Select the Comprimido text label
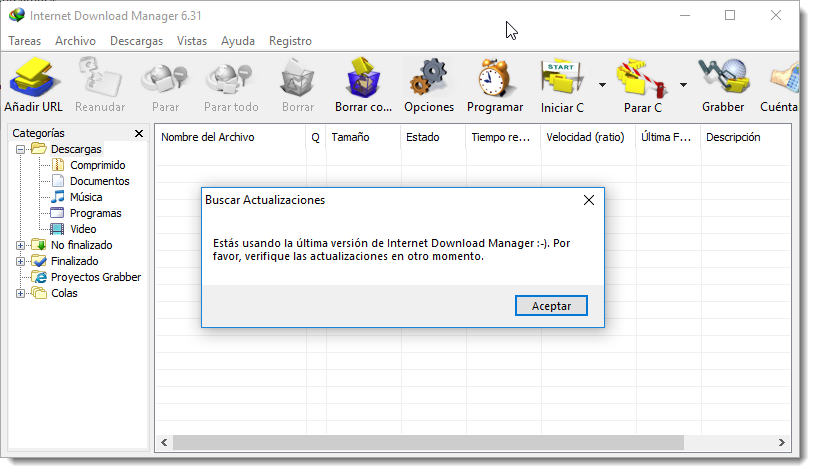Viewport: 815px width, 473px height. pyautogui.click(x=98, y=165)
